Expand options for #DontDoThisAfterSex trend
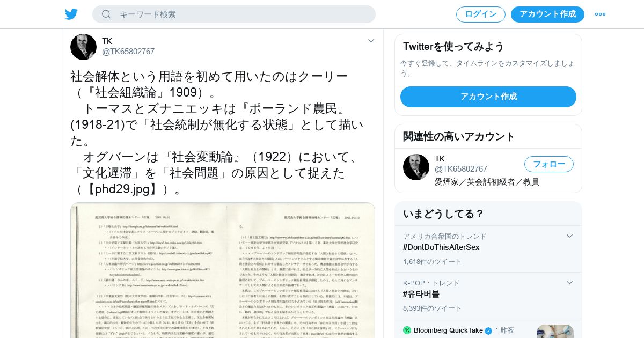 pos(570,236)
